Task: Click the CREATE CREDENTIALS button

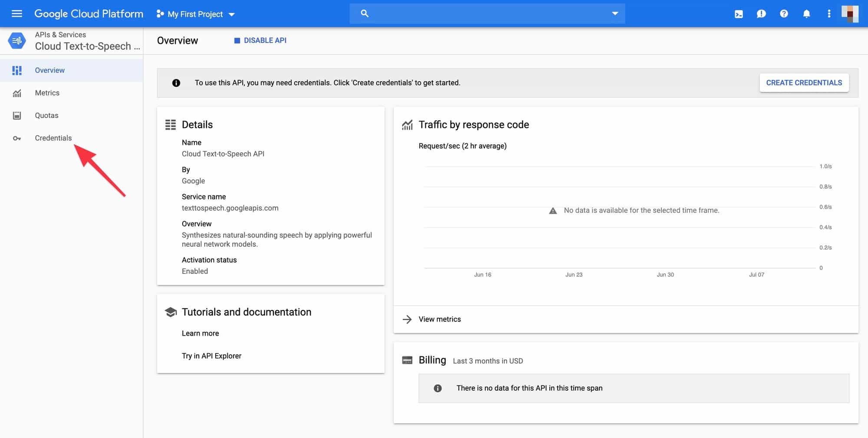Action: point(804,83)
